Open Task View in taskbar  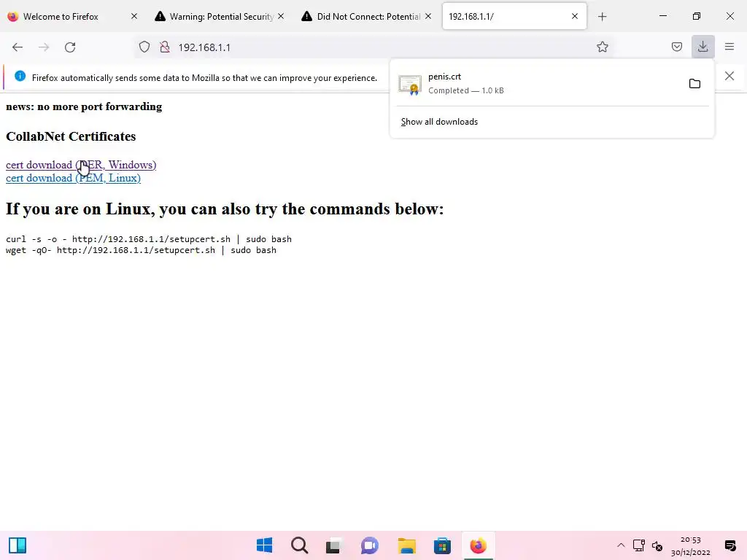coord(334,545)
